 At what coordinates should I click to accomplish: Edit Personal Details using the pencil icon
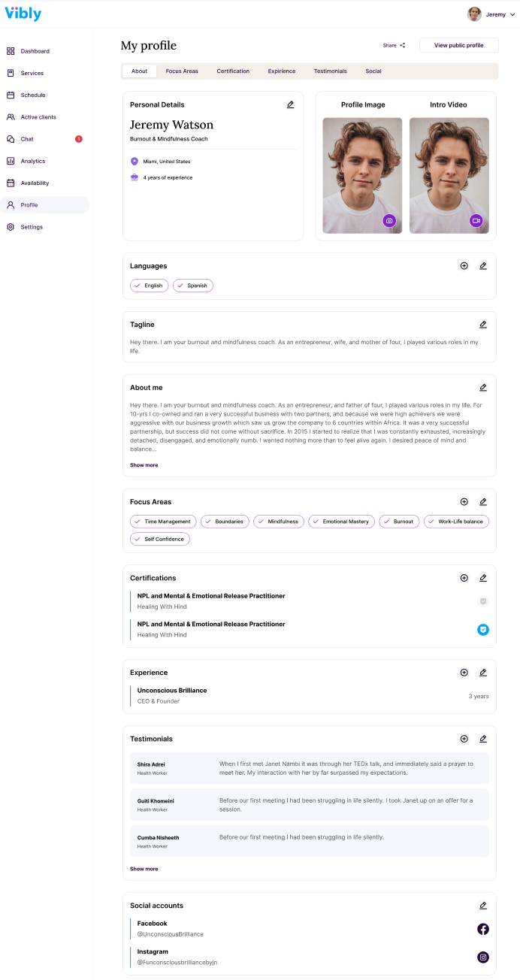[x=291, y=104]
